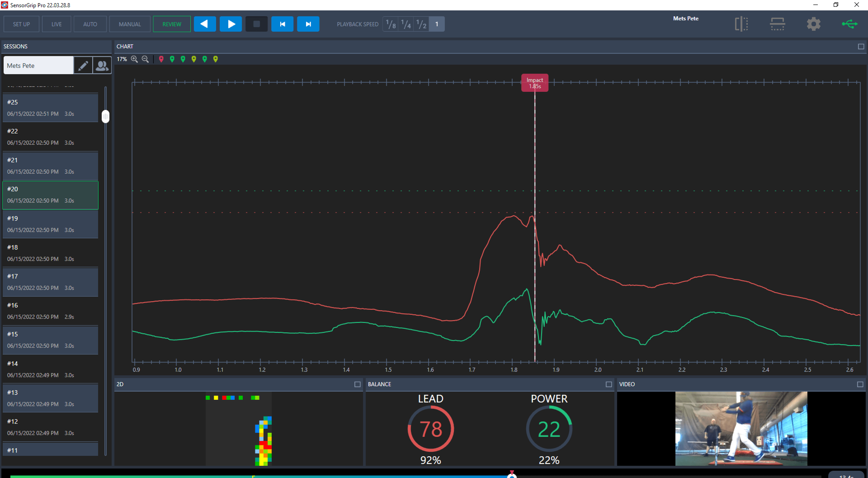
Task: Click the sessions list scrollbar handle
Action: click(106, 116)
